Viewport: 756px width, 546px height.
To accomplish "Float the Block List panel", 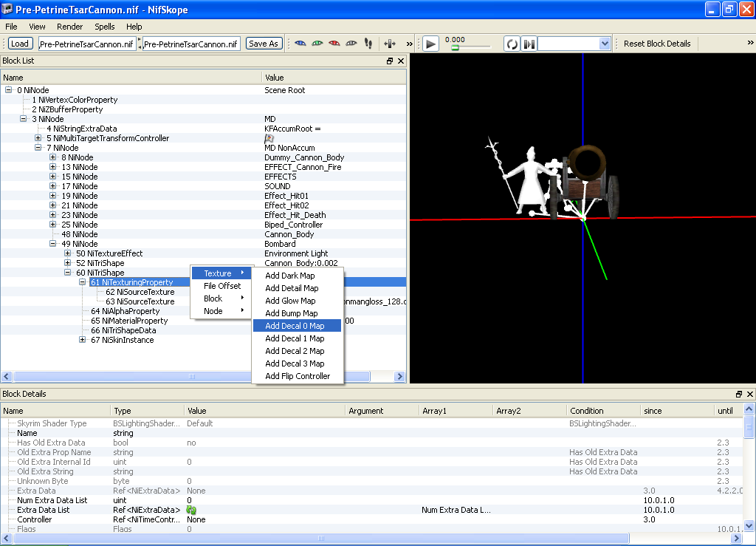I will point(390,61).
